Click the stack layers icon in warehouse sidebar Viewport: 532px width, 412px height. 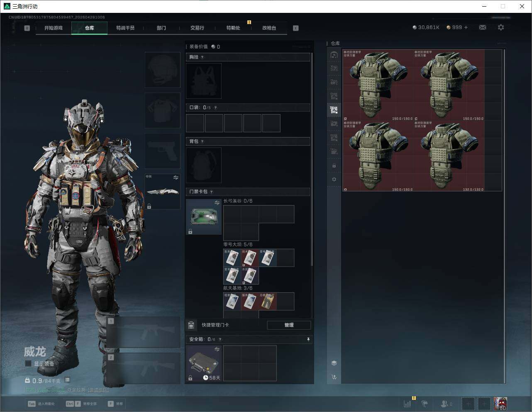coord(334,363)
